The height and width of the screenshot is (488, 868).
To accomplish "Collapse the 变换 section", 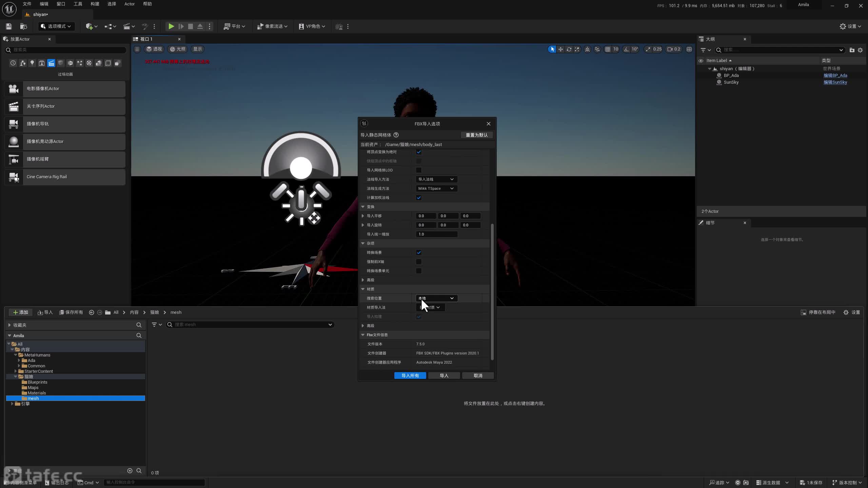I will click(363, 207).
